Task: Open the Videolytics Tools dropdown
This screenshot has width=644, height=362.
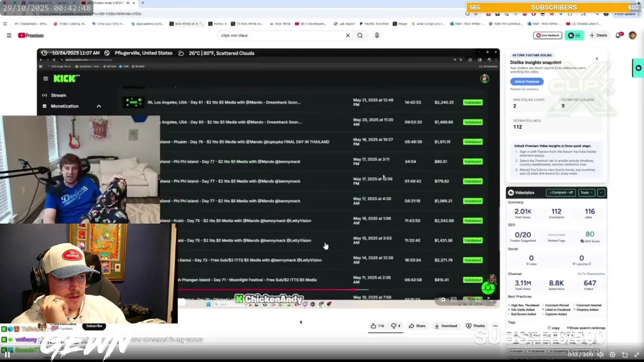Action: (586, 193)
